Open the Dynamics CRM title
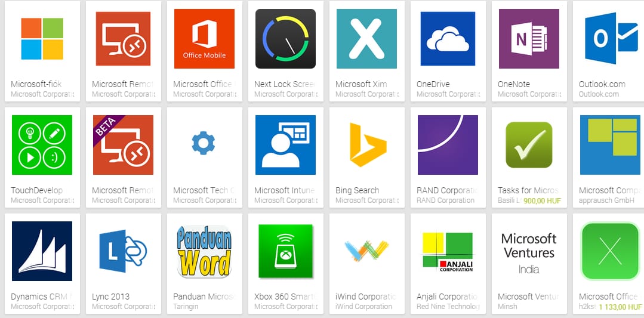 [42, 297]
